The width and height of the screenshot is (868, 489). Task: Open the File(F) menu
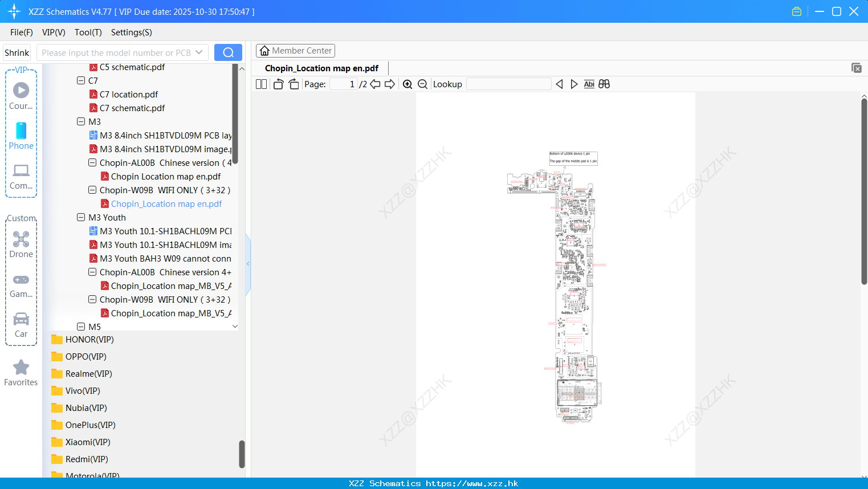click(22, 32)
